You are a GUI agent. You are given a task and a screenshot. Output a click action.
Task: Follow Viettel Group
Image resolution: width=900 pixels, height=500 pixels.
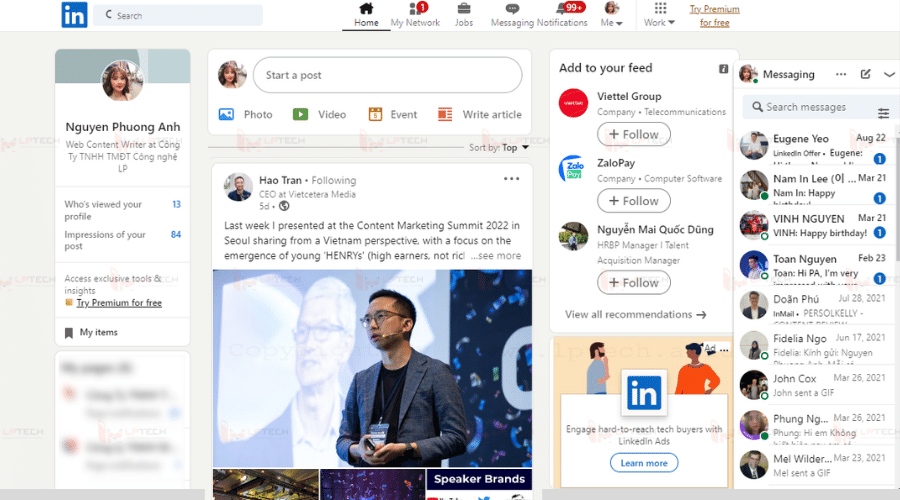[x=634, y=134]
